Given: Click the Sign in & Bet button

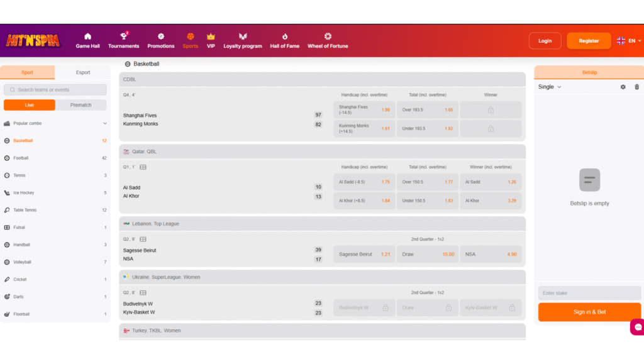Looking at the screenshot, I should (589, 312).
